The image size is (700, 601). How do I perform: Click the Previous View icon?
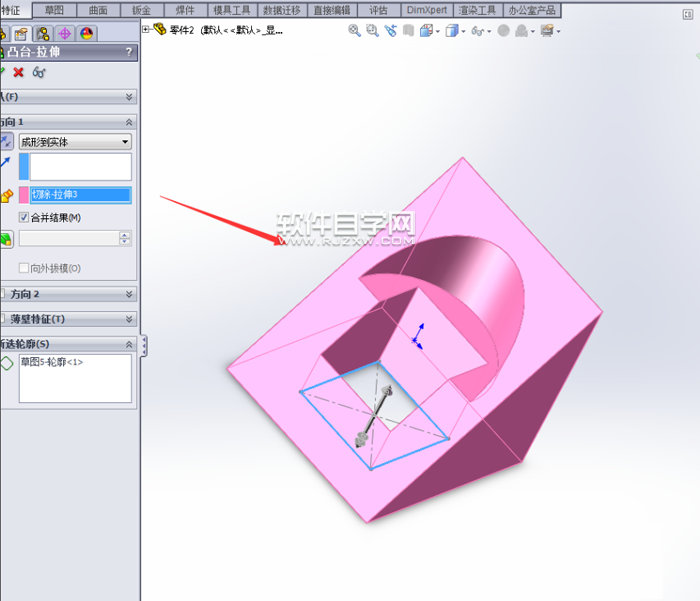391,30
